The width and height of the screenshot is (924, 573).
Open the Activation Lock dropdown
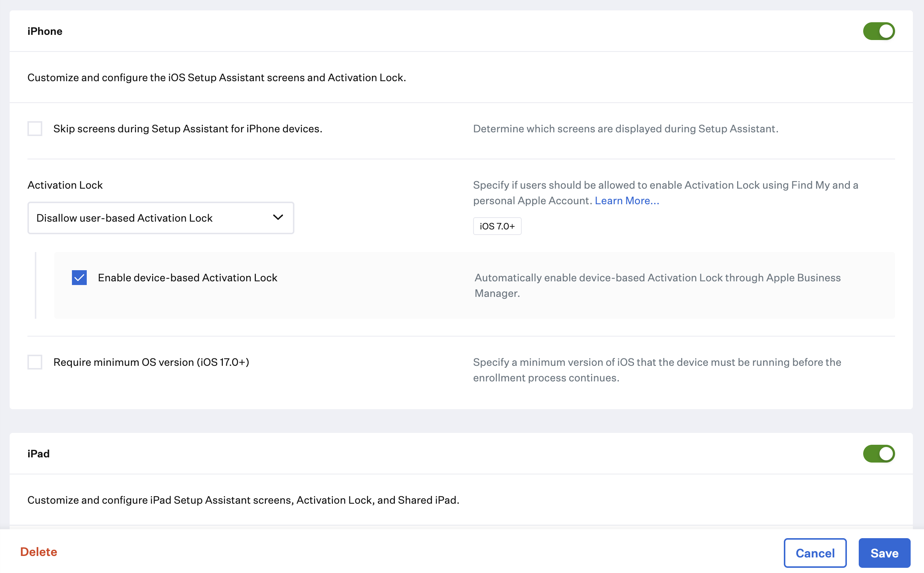pos(161,218)
